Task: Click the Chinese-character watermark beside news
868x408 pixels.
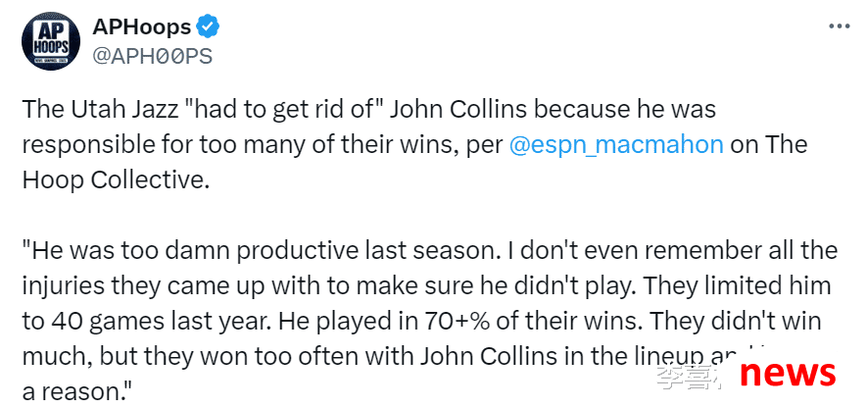Action: (x=687, y=377)
